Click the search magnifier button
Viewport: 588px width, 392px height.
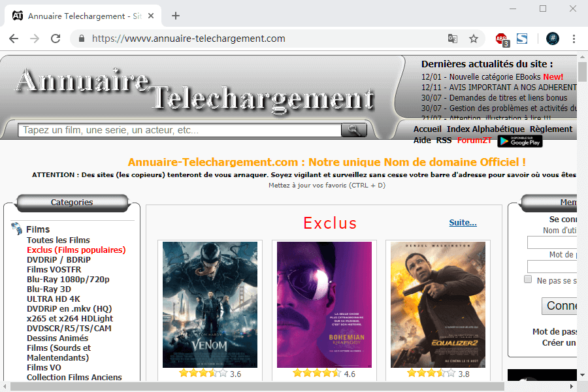(x=353, y=130)
